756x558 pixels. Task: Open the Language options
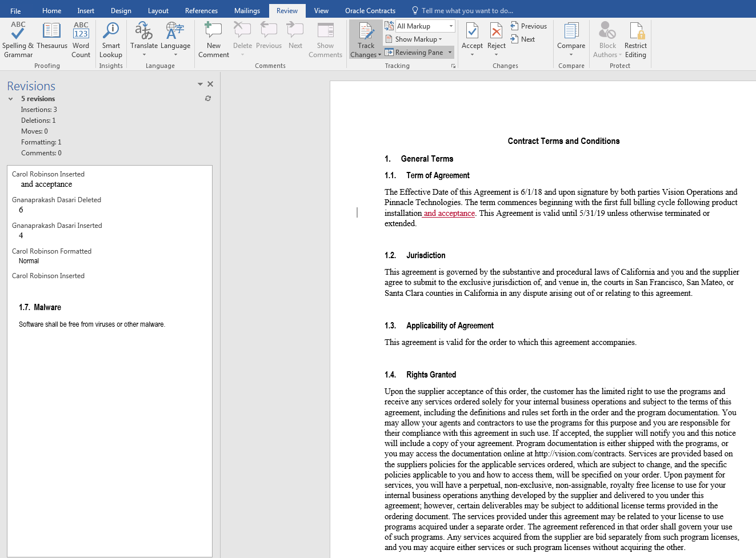[x=175, y=39]
